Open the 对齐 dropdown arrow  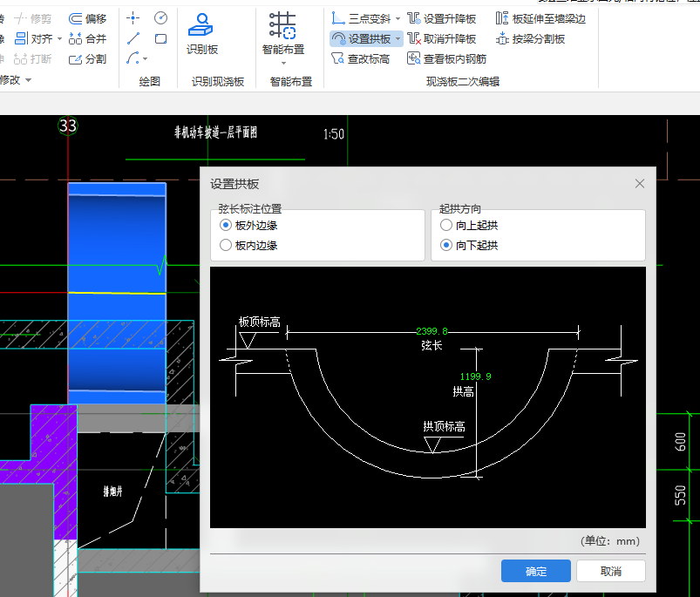point(59,39)
